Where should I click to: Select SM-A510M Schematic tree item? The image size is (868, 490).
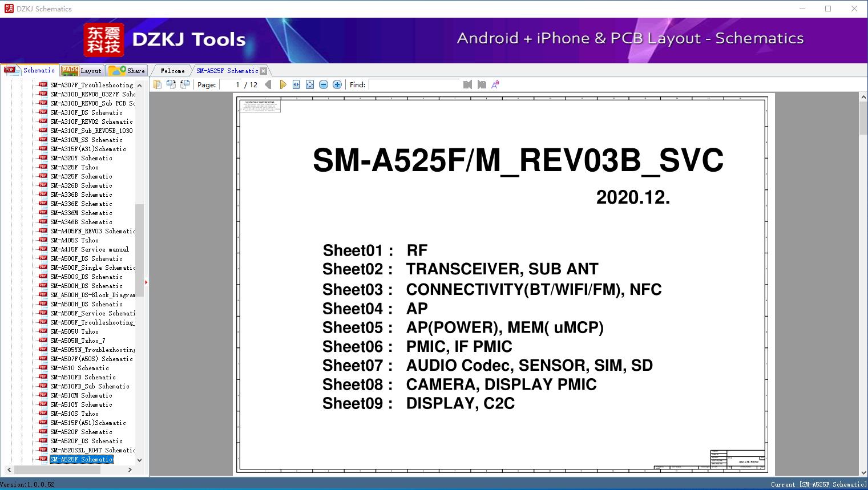click(81, 395)
